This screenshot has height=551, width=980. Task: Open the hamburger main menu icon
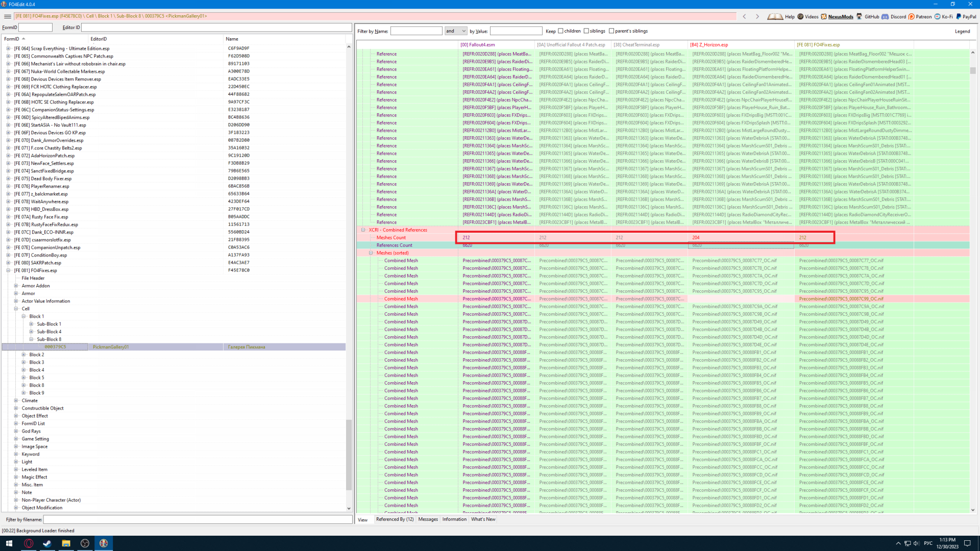[x=7, y=16]
